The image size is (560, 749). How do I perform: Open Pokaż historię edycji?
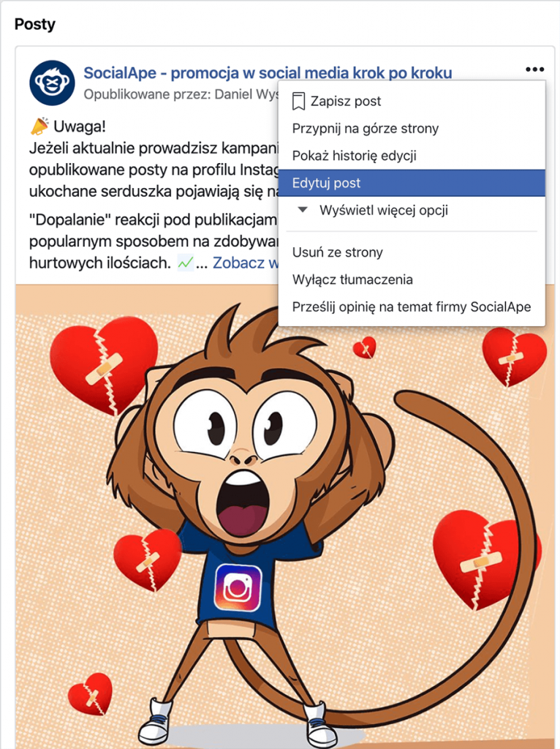[412, 156]
